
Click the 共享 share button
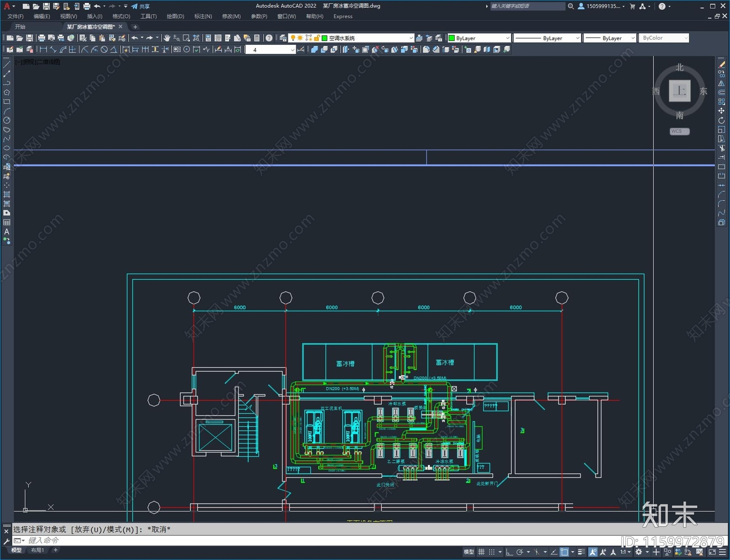tap(141, 6)
